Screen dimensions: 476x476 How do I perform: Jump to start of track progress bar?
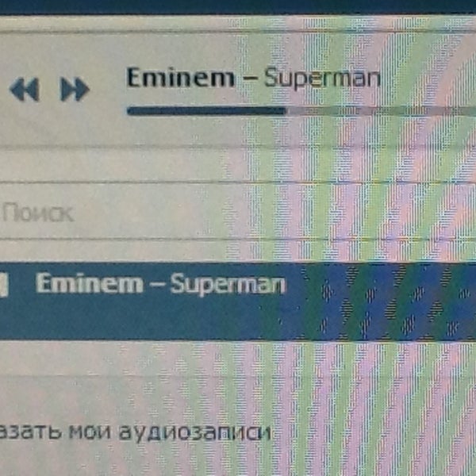click(x=129, y=111)
